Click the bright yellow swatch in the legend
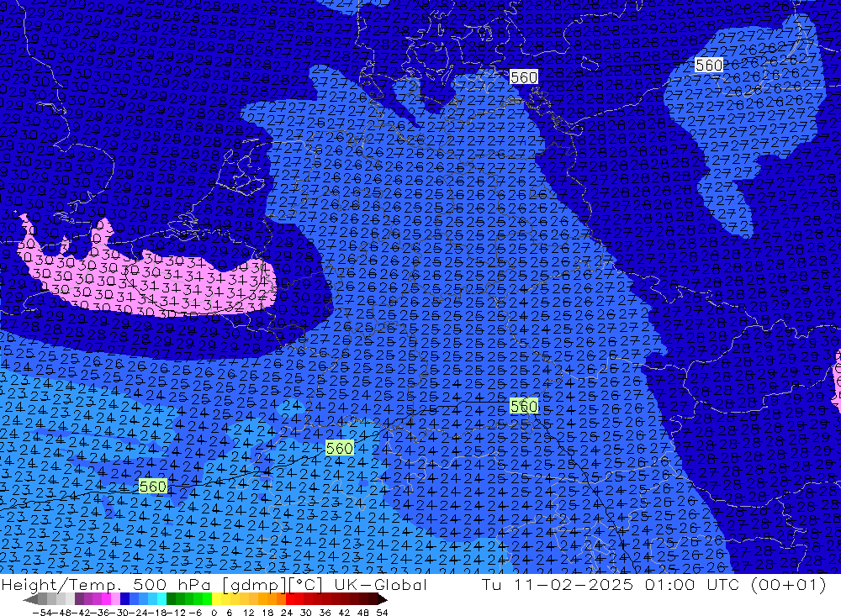This screenshot has width=841, height=616. (x=217, y=599)
